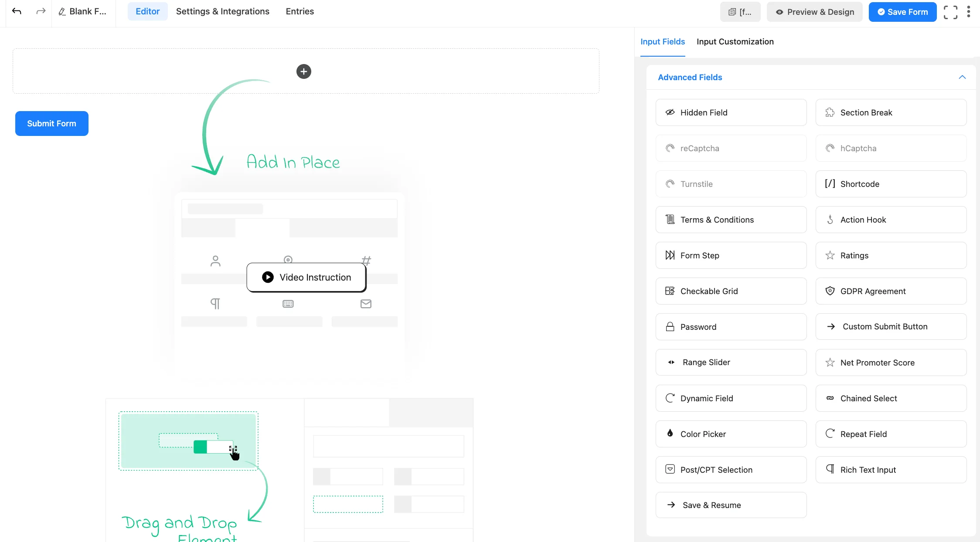Collapse the Advanced Fields section chevron
The image size is (980, 542).
coord(962,77)
